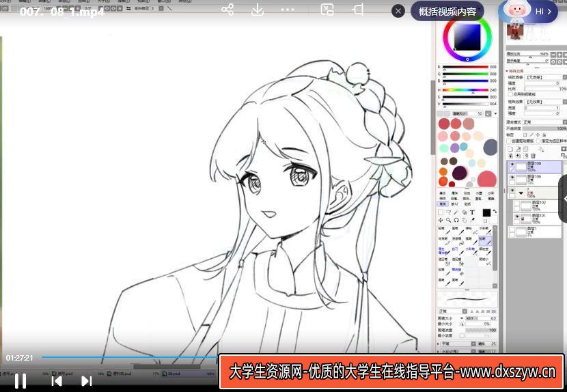Screen dimensions: 567x392
Task: Click the delete layer trash icon
Action: coord(534,156)
